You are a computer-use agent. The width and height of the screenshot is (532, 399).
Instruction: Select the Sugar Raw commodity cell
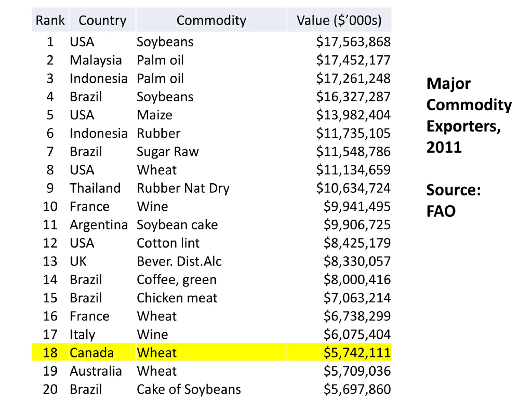click(168, 152)
